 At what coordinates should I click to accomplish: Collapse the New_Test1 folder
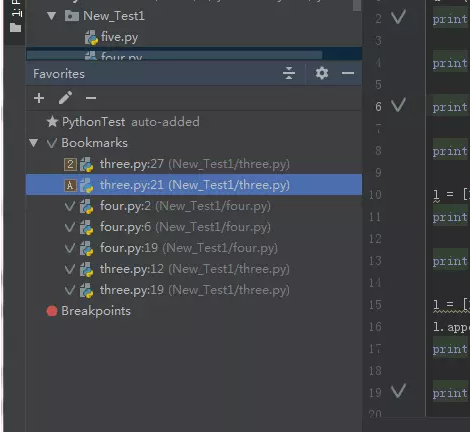pyautogui.click(x=51, y=16)
